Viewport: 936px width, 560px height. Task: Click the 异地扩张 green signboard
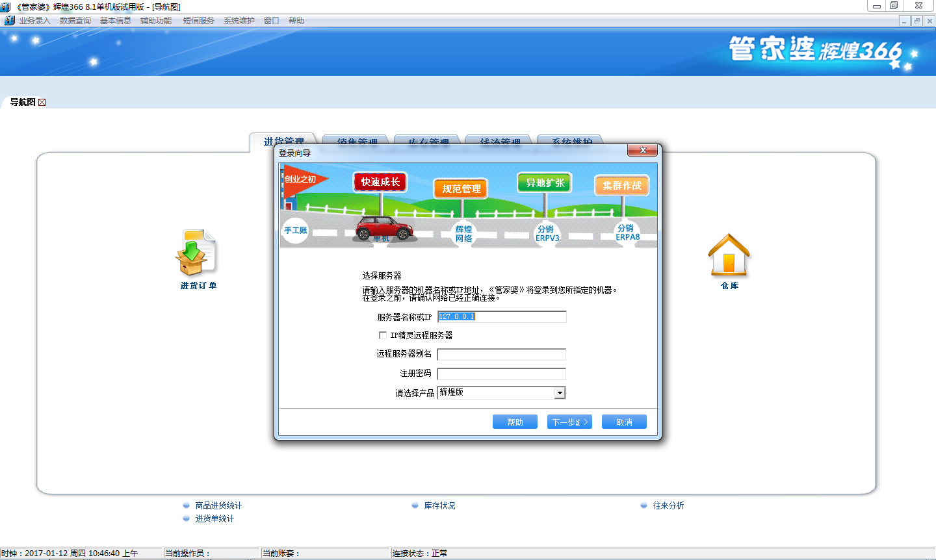(545, 183)
